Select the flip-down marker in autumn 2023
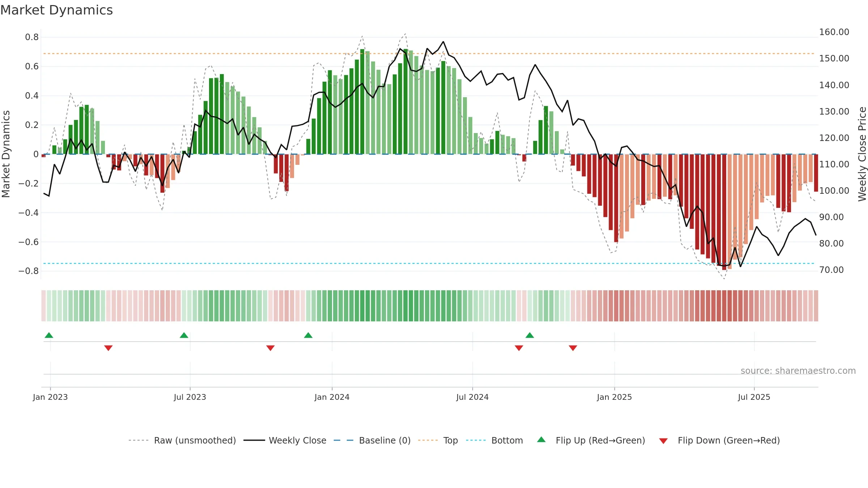Image resolution: width=868 pixels, height=488 pixels. [271, 348]
